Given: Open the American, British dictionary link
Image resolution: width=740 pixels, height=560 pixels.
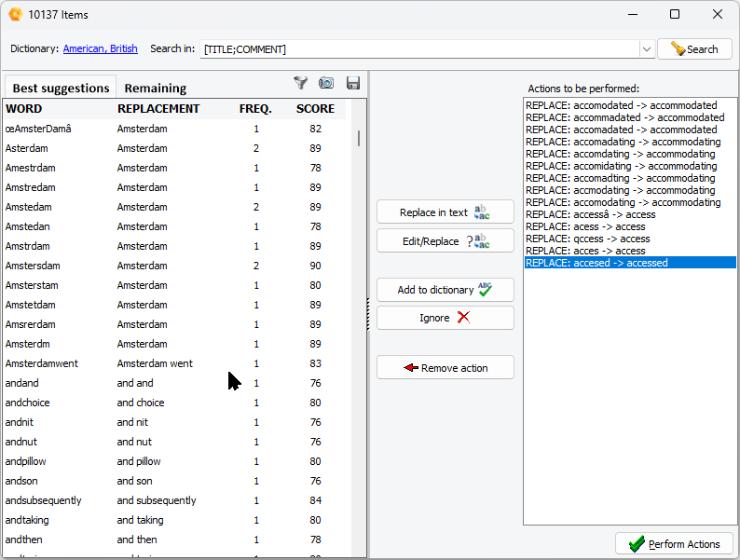Looking at the screenshot, I should [100, 48].
